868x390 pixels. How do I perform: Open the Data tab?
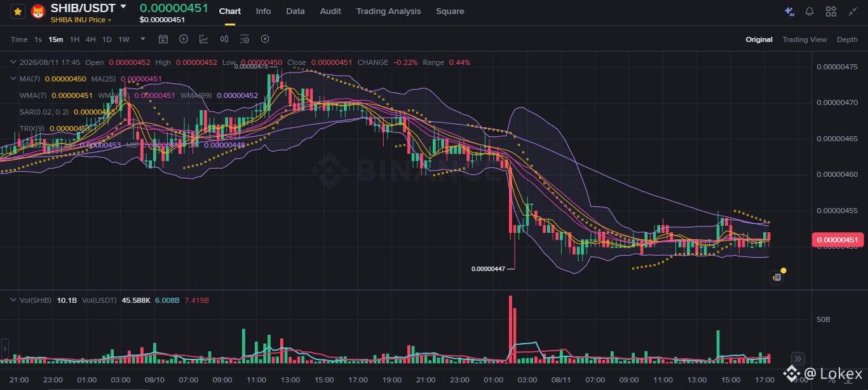(x=295, y=11)
